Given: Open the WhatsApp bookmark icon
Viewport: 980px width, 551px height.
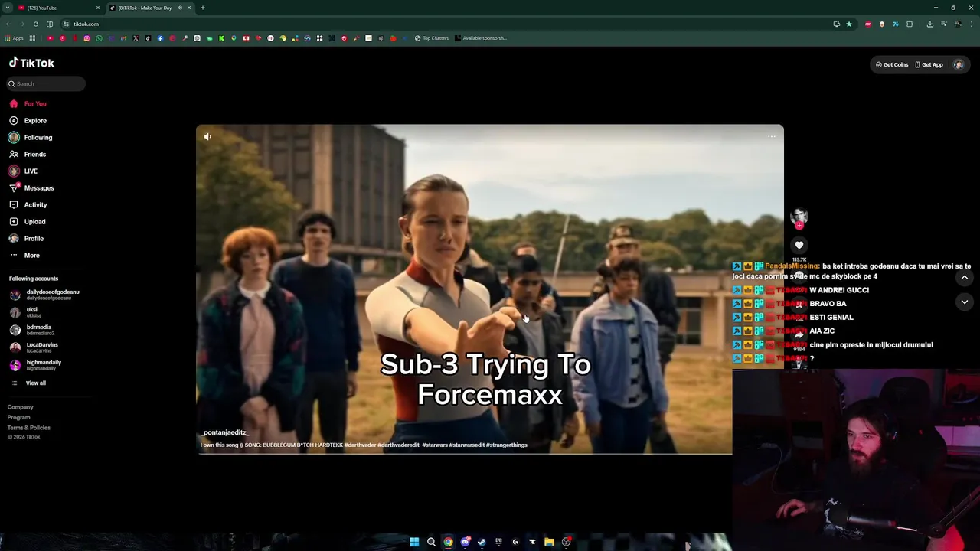Looking at the screenshot, I should click(99, 38).
